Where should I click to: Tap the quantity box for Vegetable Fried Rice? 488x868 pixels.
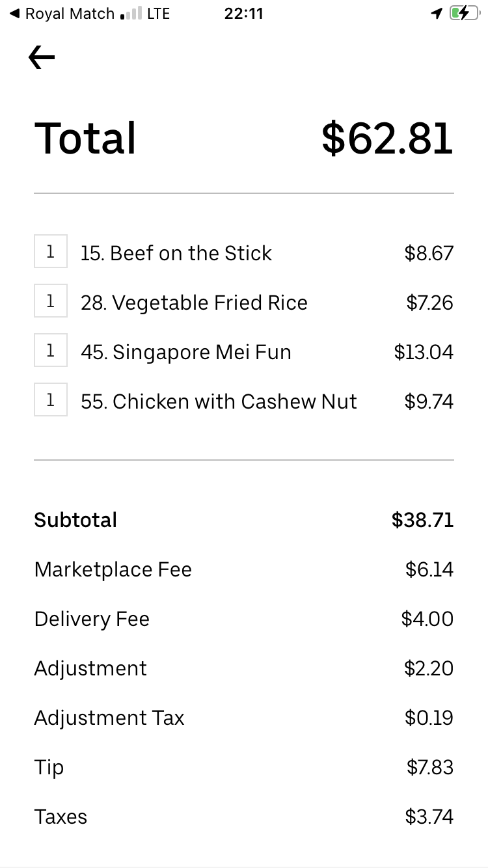point(51,301)
